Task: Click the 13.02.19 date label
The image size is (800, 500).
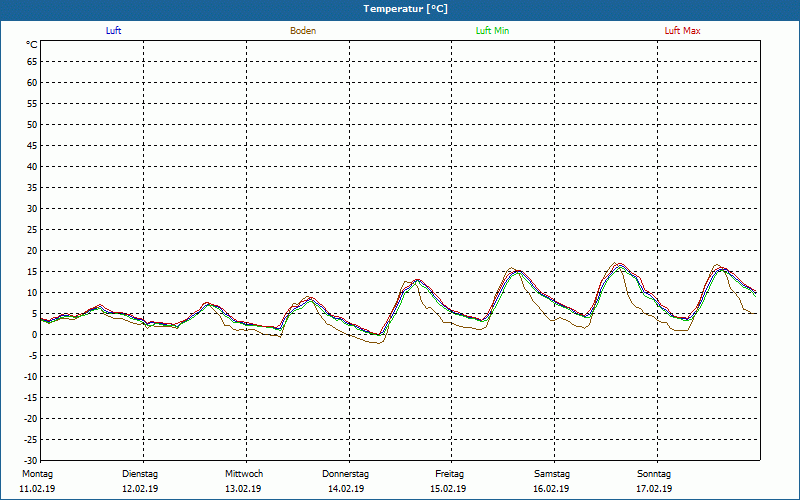Action: coord(243,489)
